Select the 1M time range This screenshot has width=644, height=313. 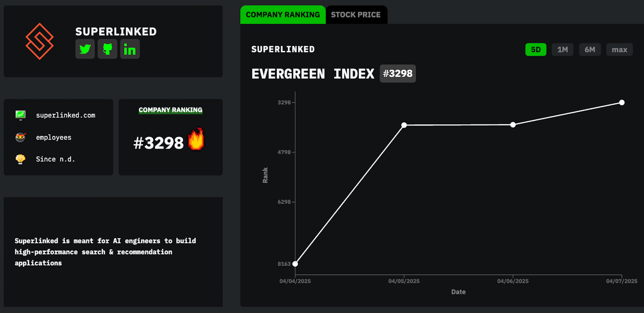click(x=562, y=50)
